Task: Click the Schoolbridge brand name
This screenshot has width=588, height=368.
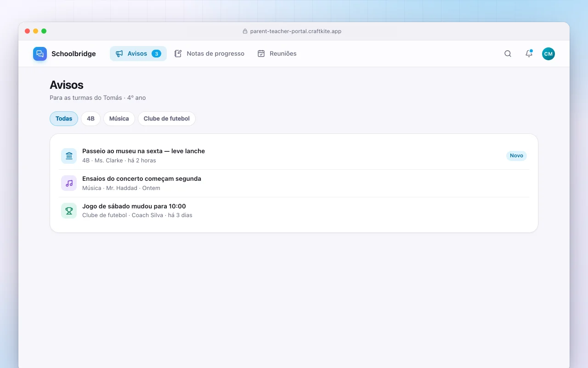Action: point(73,54)
